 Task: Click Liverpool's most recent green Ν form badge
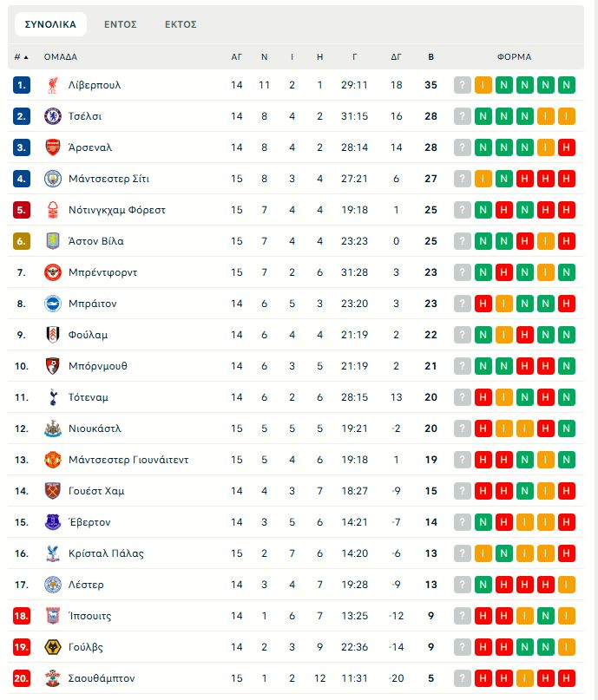point(567,85)
